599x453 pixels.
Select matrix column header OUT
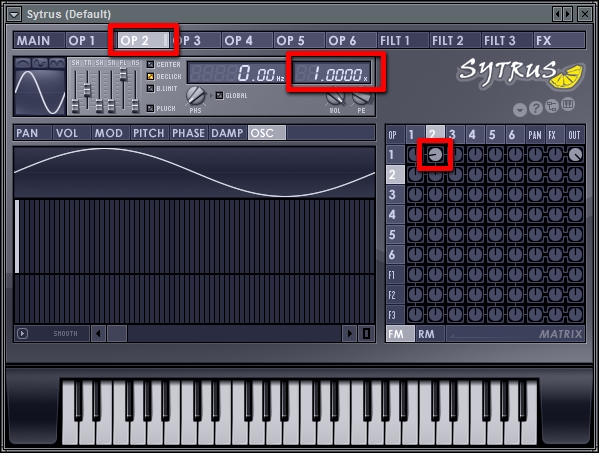click(x=575, y=135)
